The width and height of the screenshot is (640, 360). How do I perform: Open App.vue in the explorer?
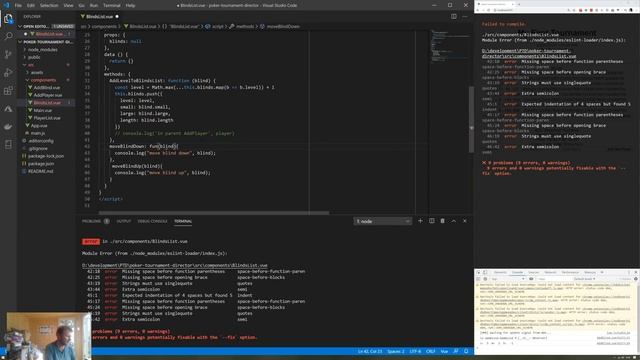39,126
